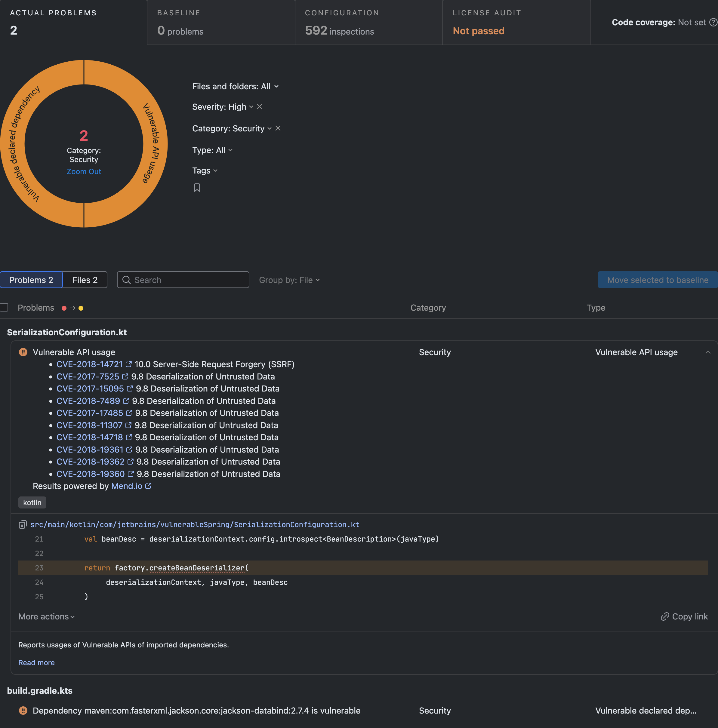The image size is (718, 728).
Task: Expand the More actions menu
Action: point(46,616)
